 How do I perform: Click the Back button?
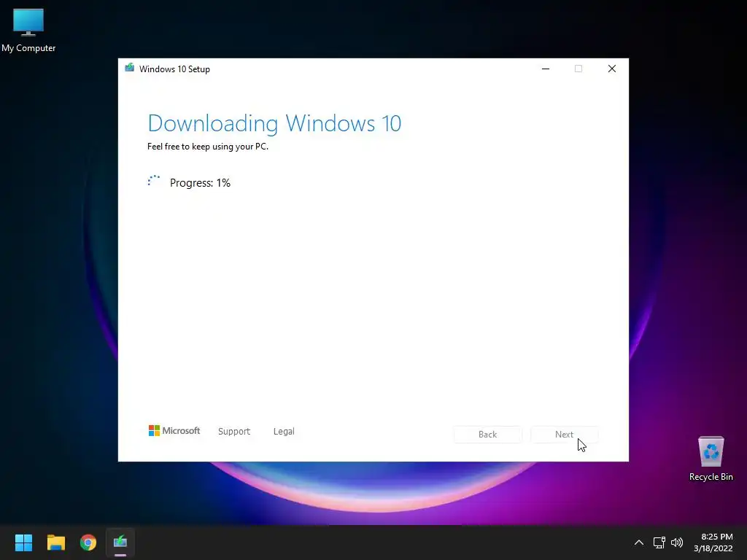click(487, 435)
